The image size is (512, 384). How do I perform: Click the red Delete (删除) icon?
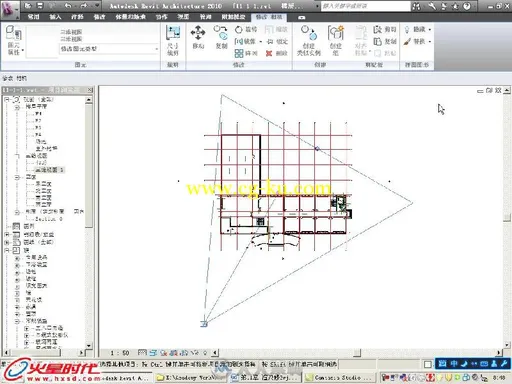pos(269,53)
